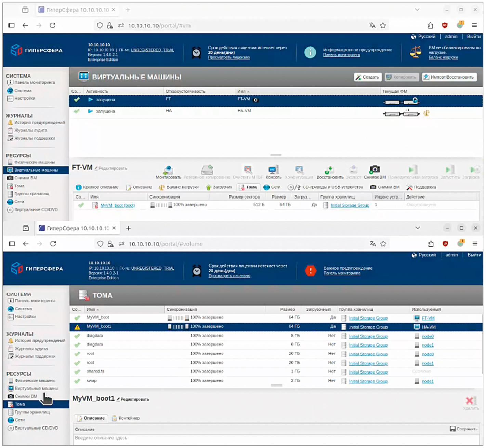The height and width of the screenshot is (448, 486).
Task: Click the red Удалить delete icon
Action: [470, 401]
